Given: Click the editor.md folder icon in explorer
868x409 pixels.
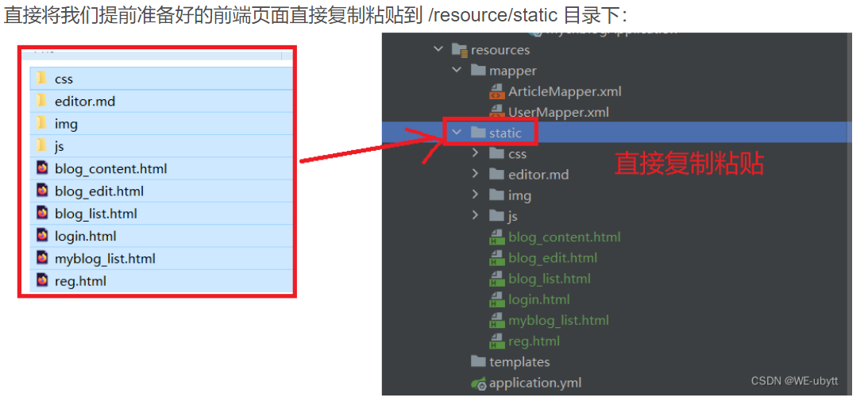Looking at the screenshot, I should pyautogui.click(x=42, y=101).
